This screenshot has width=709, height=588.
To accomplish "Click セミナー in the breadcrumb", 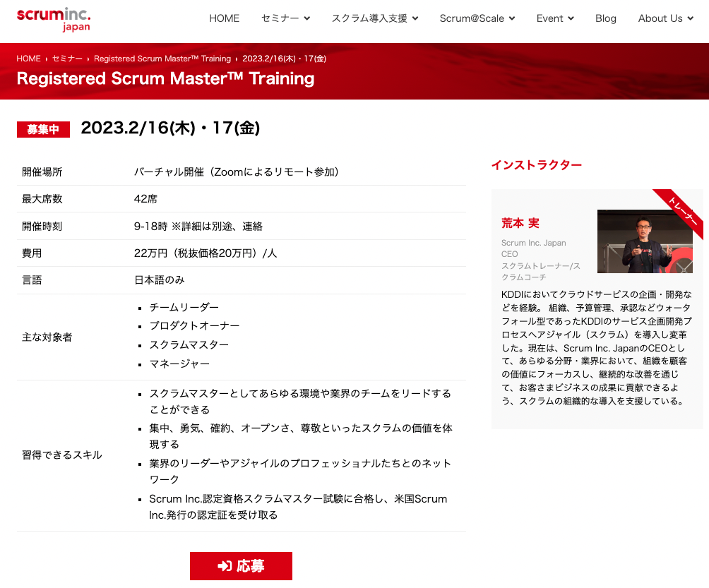I will point(67,59).
